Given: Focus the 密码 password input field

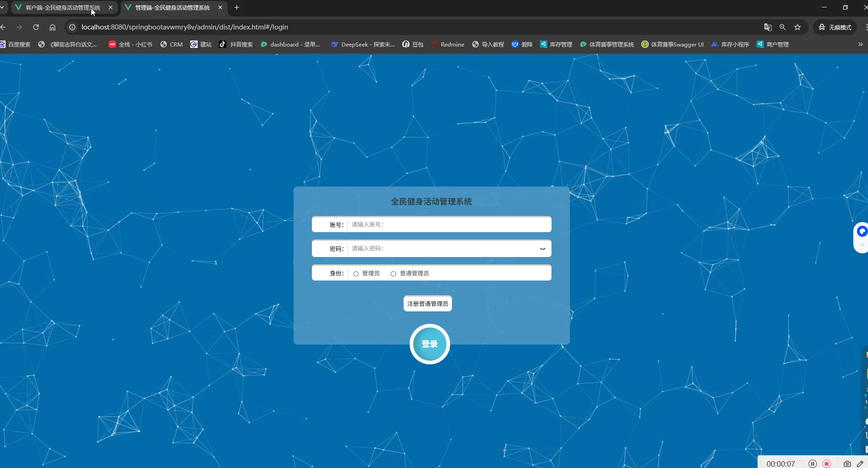Looking at the screenshot, I should (442, 249).
